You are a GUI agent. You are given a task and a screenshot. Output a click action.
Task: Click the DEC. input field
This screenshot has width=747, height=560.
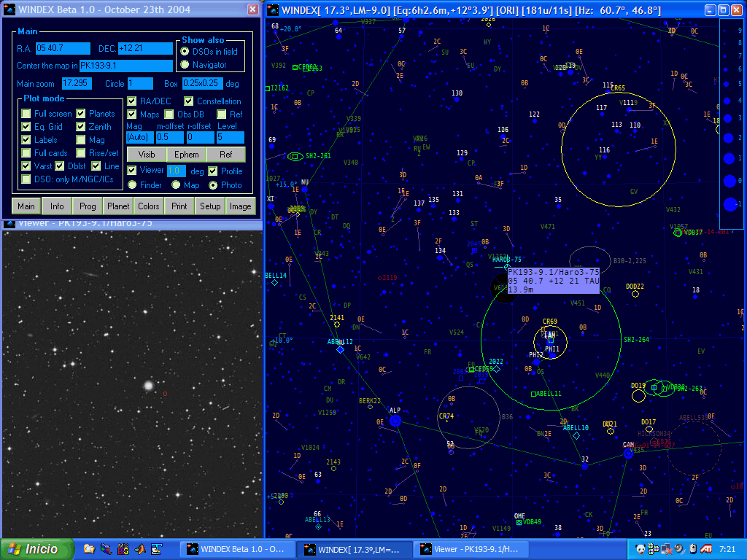click(145, 49)
